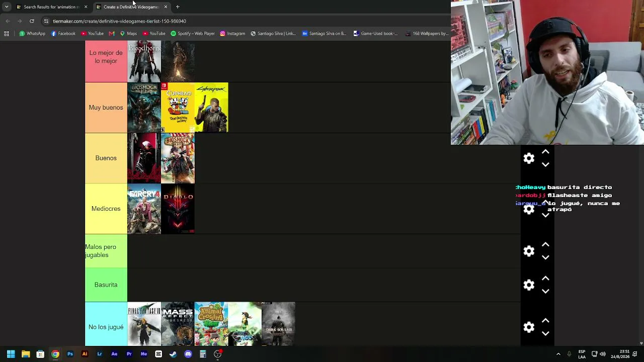Open OBS Studio from the taskbar
The width and height of the screenshot is (644, 362).
tap(218, 354)
